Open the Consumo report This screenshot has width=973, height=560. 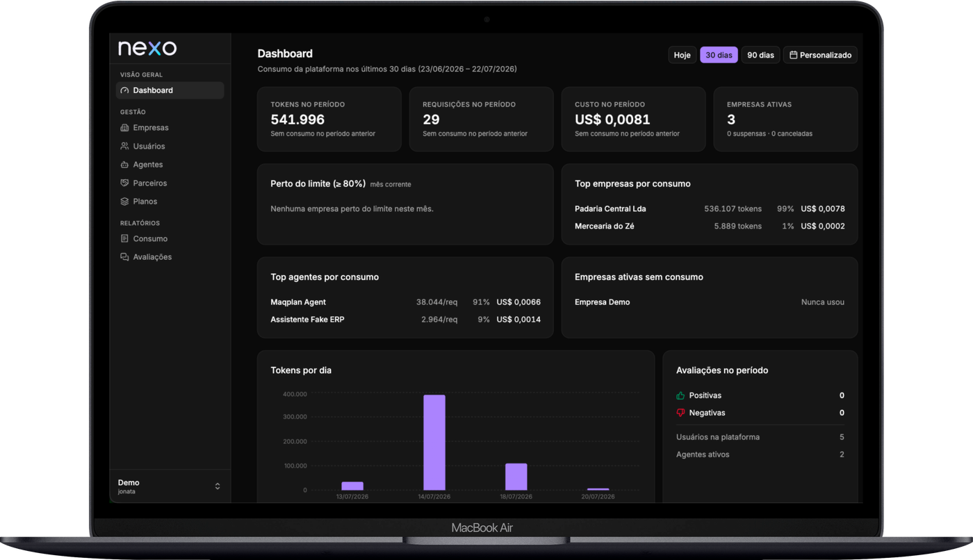(170, 238)
